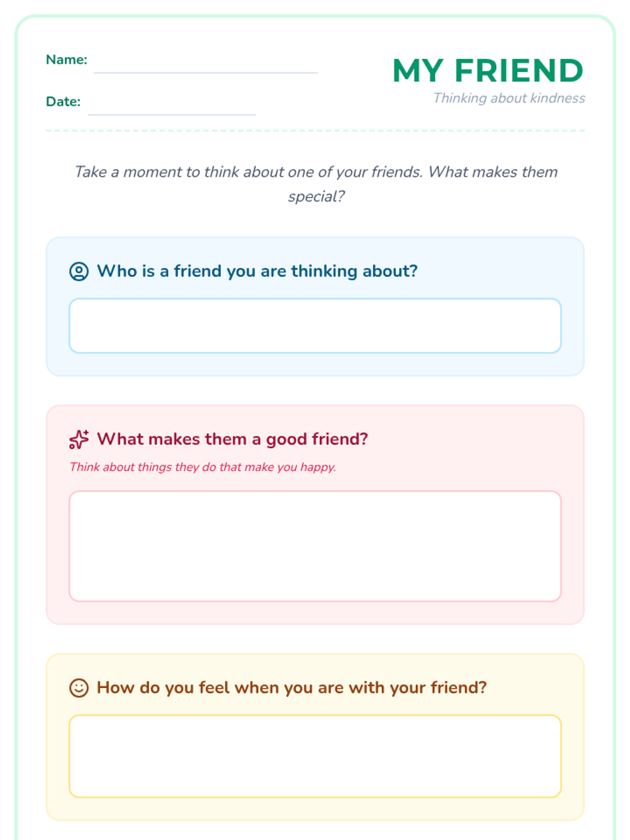This screenshot has height=840, width=630.
Task: Click the sparkles icon next to good friend question
Action: pos(79,439)
